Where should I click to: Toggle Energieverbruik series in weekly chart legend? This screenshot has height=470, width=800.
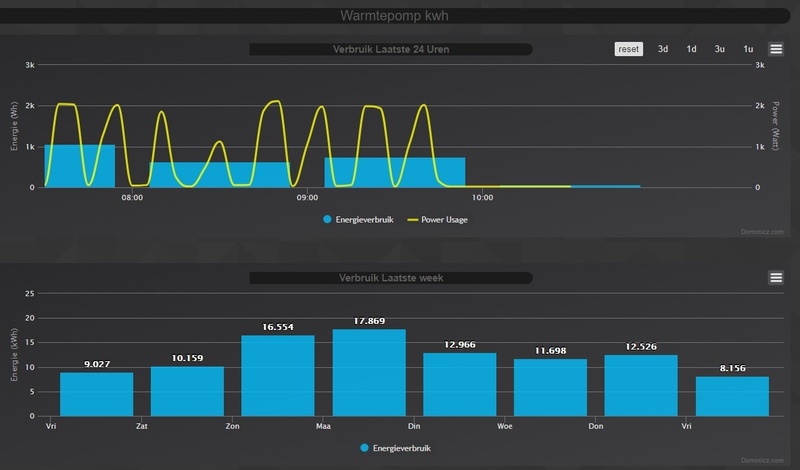[x=395, y=448]
